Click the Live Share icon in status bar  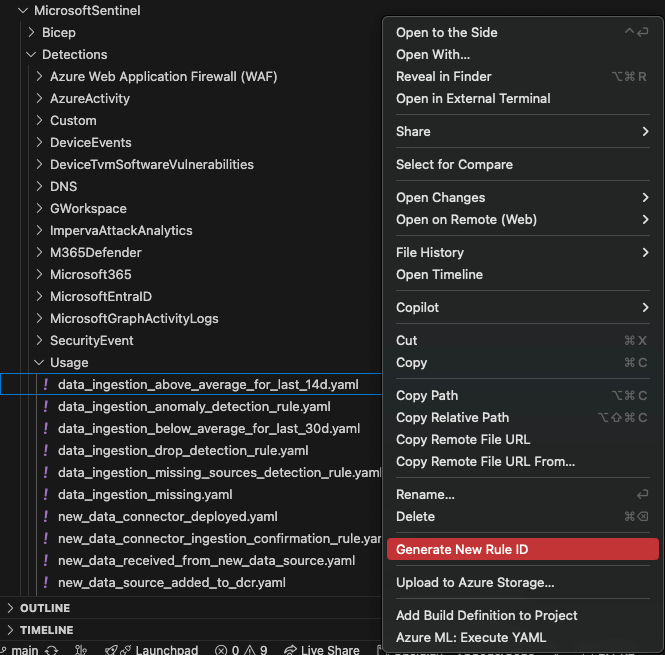coord(291,650)
